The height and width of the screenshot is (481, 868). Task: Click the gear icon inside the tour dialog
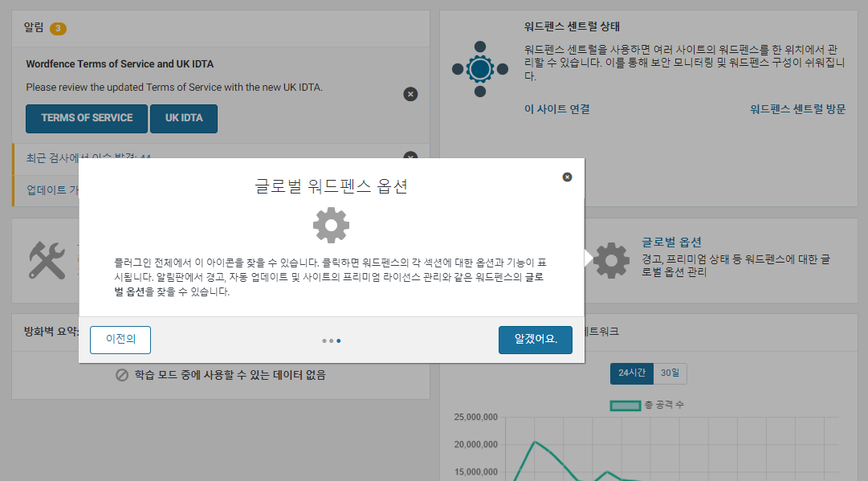331,226
